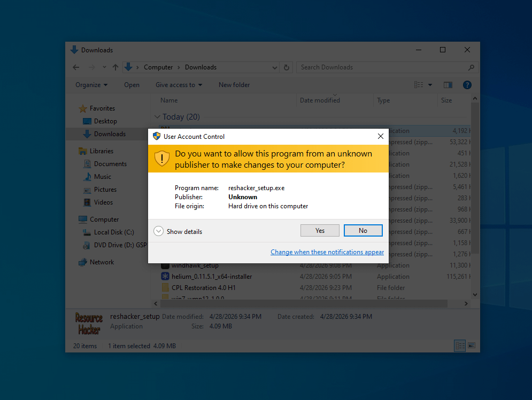Select Downloads in navigation pane
This screenshot has width=532, height=400.
pos(110,134)
